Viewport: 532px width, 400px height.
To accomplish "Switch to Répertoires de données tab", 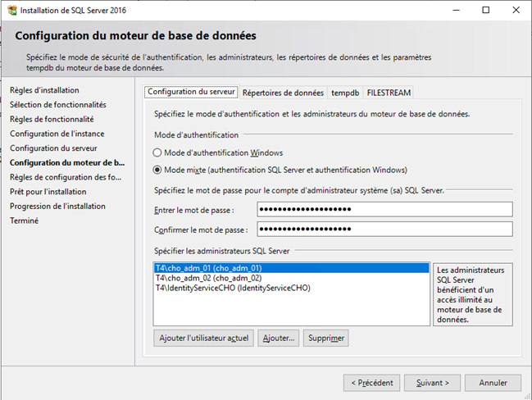I will pos(283,93).
